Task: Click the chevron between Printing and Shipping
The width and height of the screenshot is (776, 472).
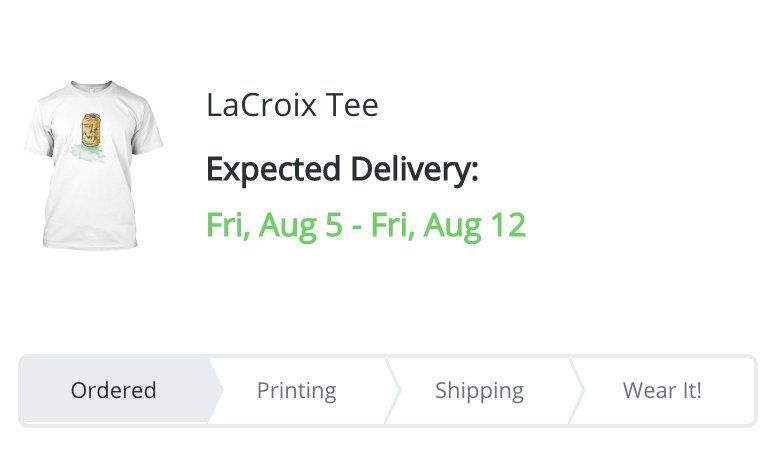Action: (392, 390)
